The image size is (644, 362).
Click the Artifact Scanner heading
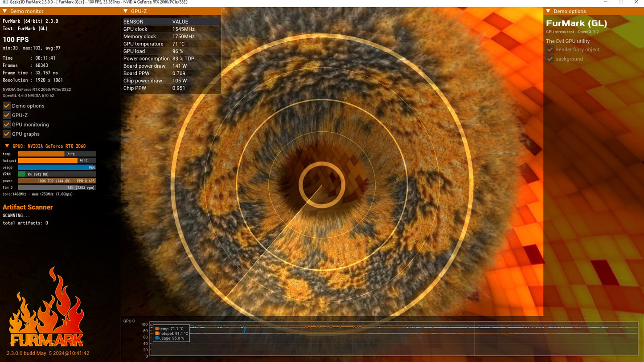click(x=28, y=207)
